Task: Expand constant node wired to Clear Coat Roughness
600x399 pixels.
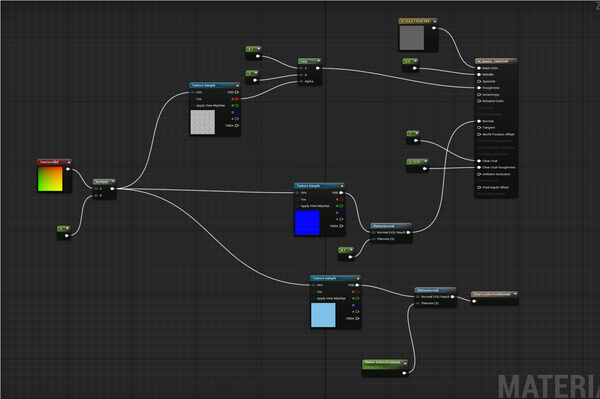Action: coord(426,161)
